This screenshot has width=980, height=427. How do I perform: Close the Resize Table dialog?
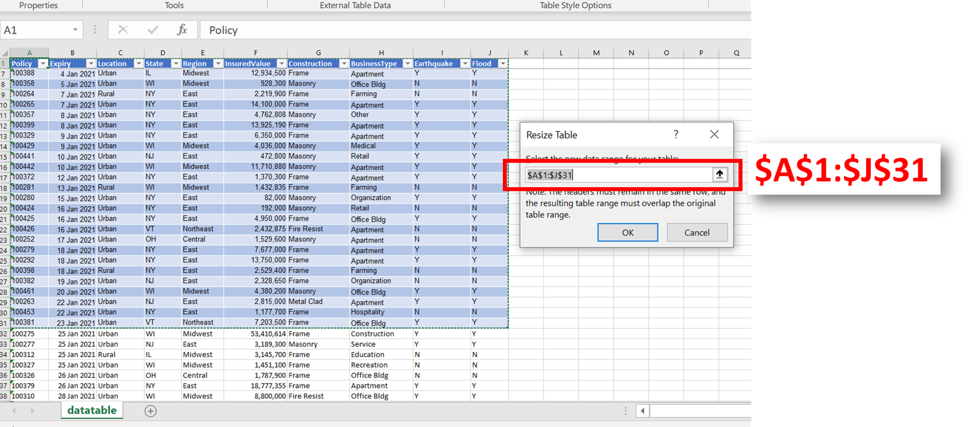pos(714,135)
